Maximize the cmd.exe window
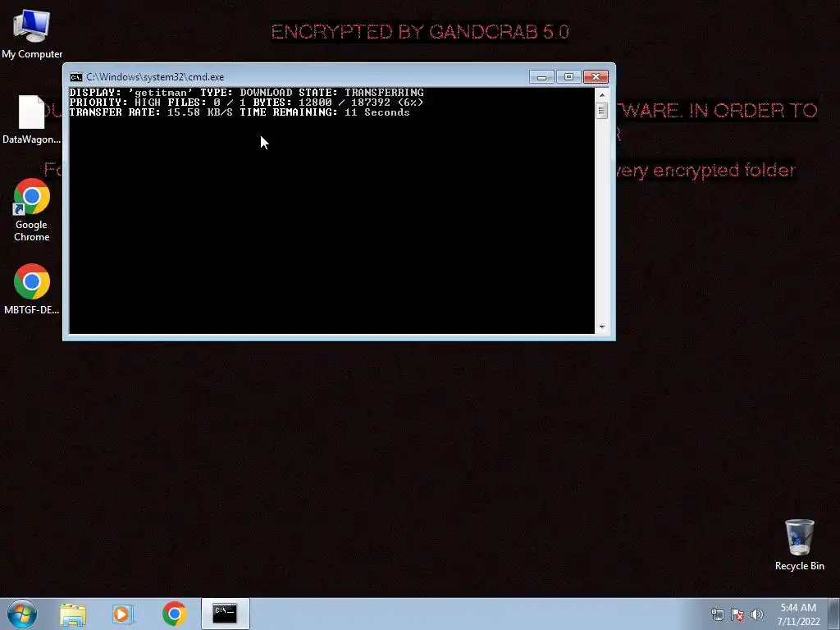This screenshot has height=630, width=840. tap(568, 77)
